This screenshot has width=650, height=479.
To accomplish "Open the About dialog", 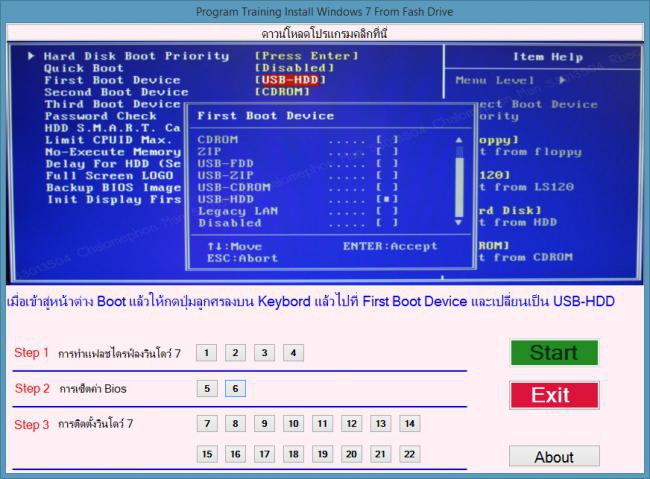I will [x=554, y=457].
